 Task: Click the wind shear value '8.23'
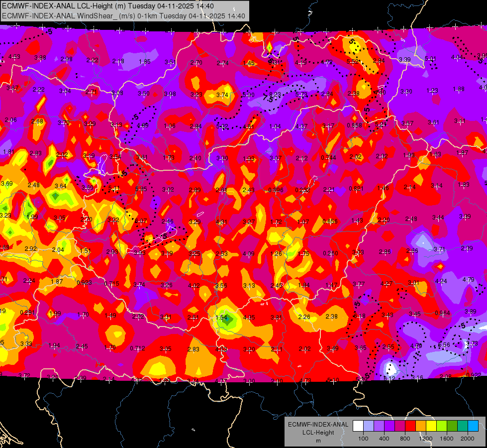275,95
